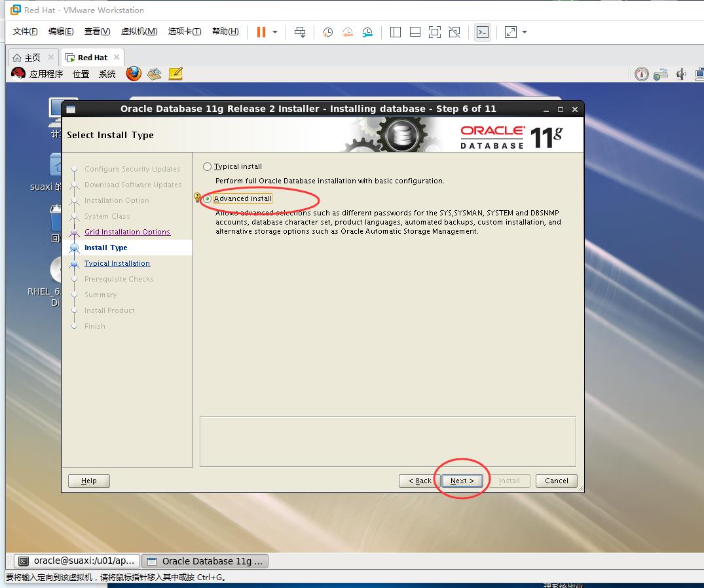Viewport: 704px width, 588px height.
Task: Open the 选项卡(T) menu
Action: (x=185, y=31)
